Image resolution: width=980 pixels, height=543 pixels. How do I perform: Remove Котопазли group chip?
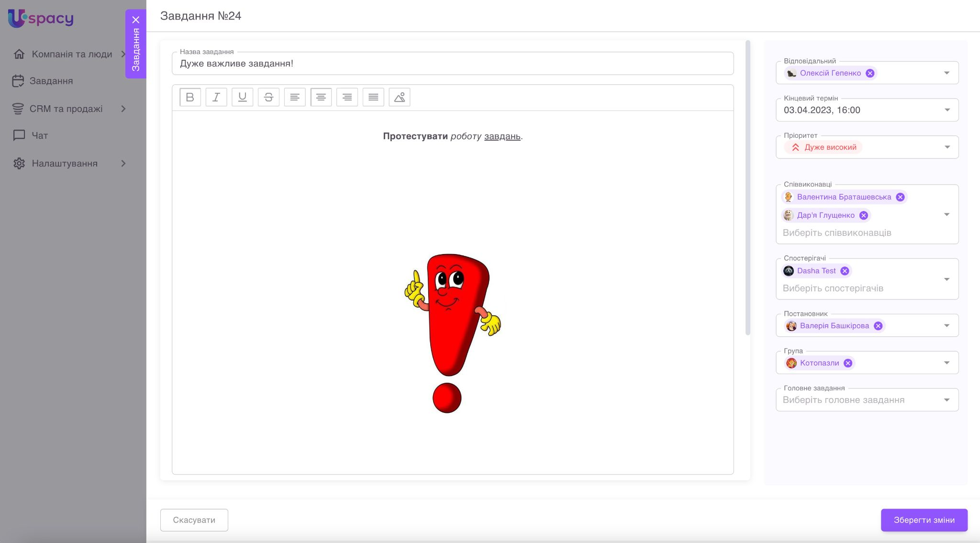coord(848,363)
